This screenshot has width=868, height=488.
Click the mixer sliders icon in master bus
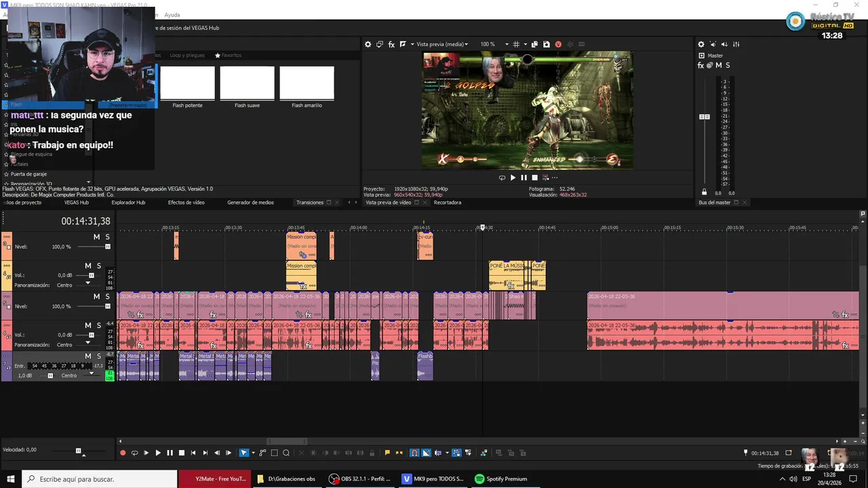tap(736, 44)
